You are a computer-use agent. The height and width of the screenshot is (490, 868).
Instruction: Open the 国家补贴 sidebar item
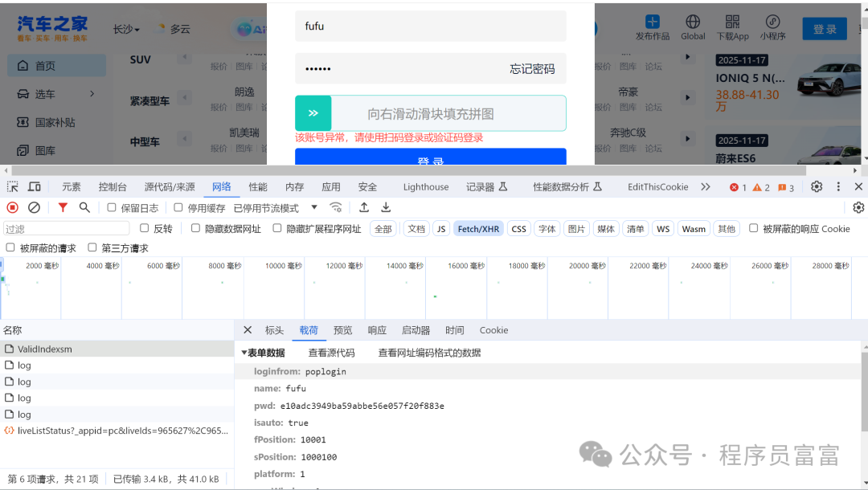tap(56, 122)
